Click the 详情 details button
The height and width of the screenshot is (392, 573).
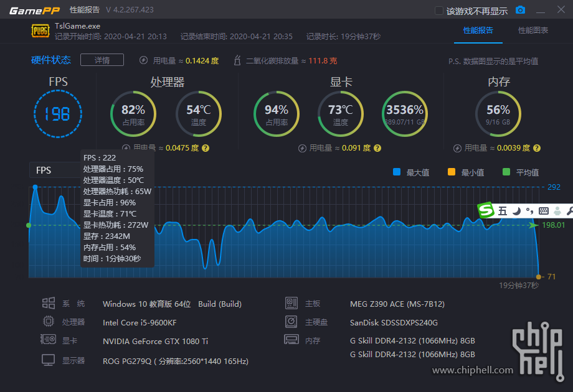[102, 60]
